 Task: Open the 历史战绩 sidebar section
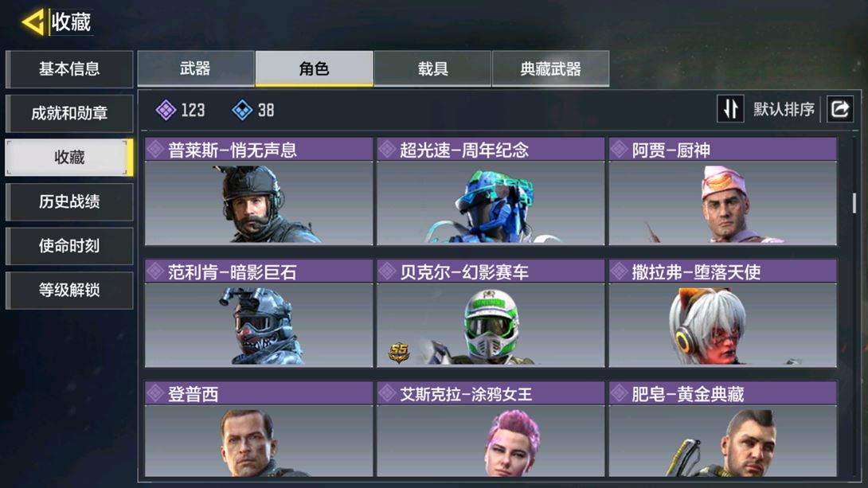pos(69,201)
